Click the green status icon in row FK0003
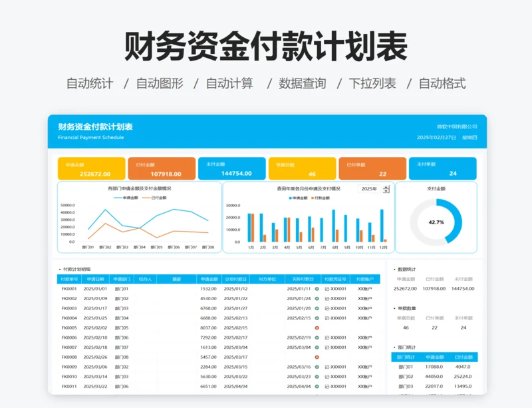 coord(317,308)
